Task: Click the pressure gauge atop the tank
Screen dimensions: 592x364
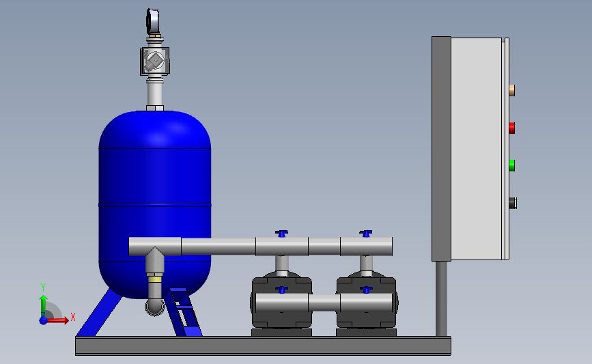Action: (x=153, y=20)
